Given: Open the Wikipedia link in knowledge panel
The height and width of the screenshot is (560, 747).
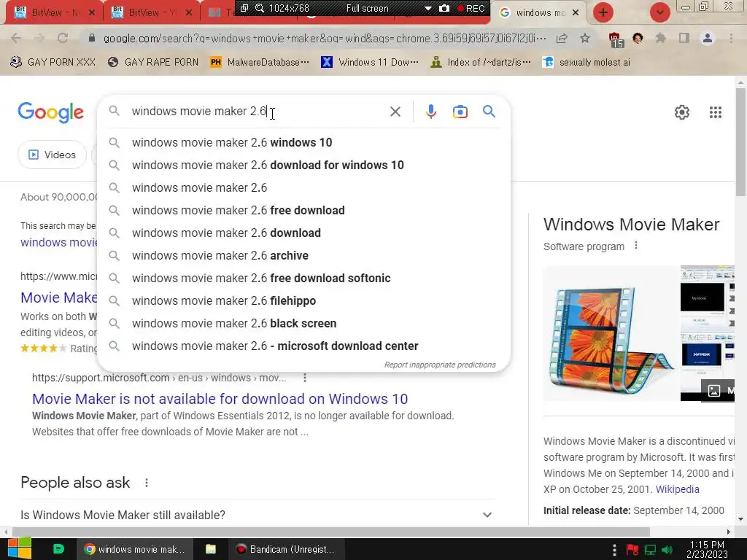Looking at the screenshot, I should 677,489.
